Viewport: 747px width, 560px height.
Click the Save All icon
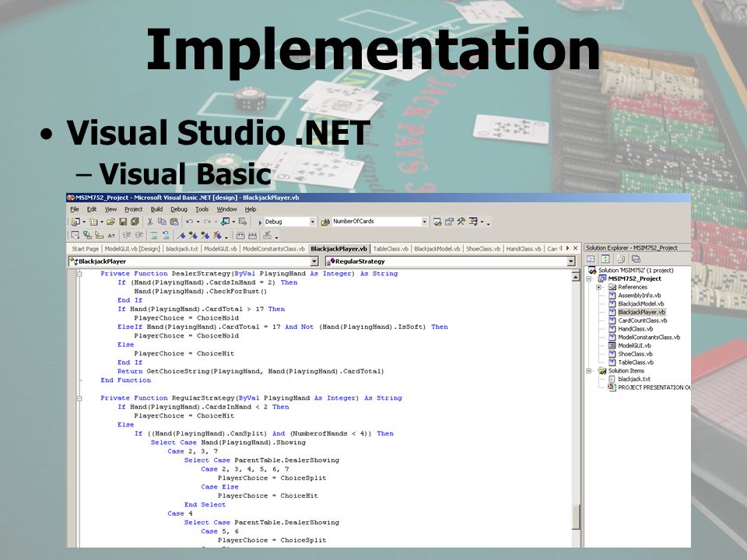[135, 222]
